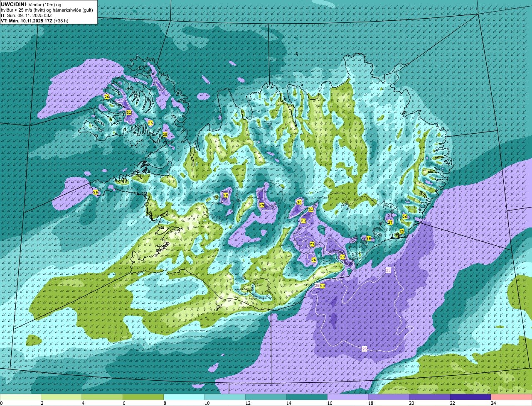Click the olive green 6–8 m/s swatch
The height and width of the screenshot is (406, 532).
point(143,397)
